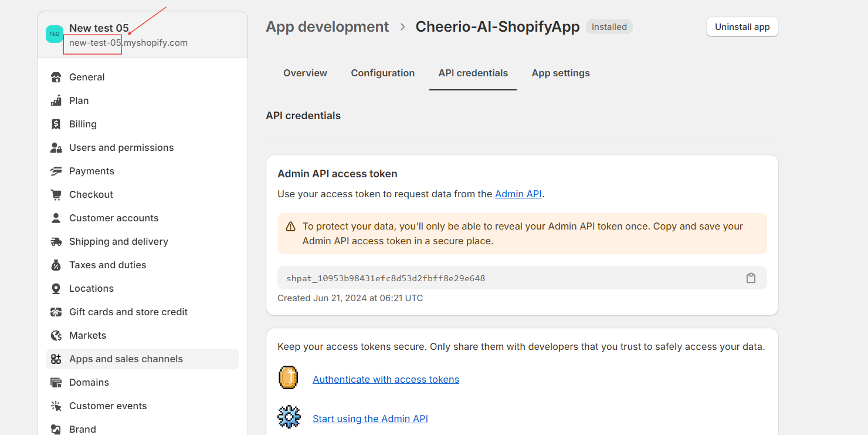Click the Customer accounts person icon
Viewport: 868px width, 435px height.
pos(56,218)
